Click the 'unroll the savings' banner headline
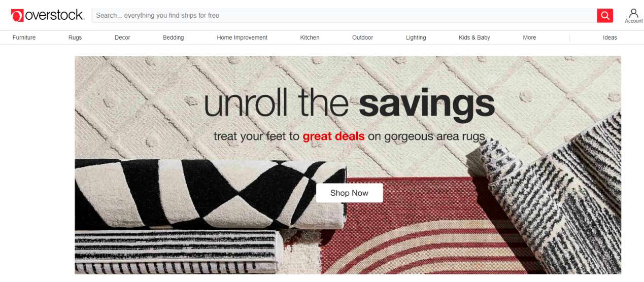This screenshot has width=644, height=282. tap(349, 103)
